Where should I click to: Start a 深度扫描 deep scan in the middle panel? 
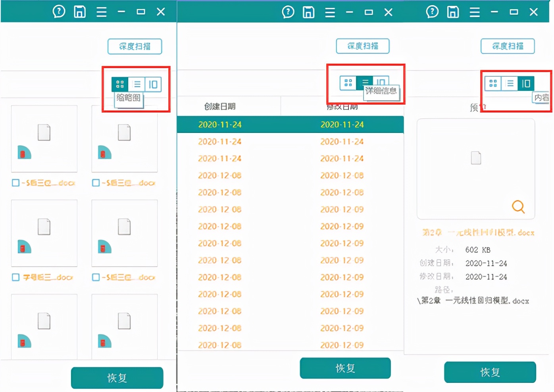point(362,46)
